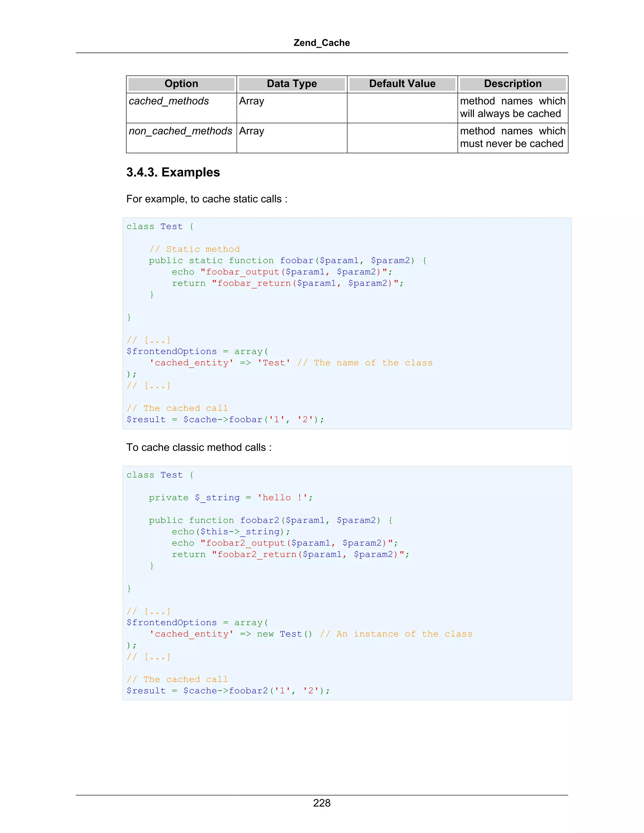Click the '3.4.3. Examples' heading
Viewport: 644px width, 833px height.
(173, 172)
